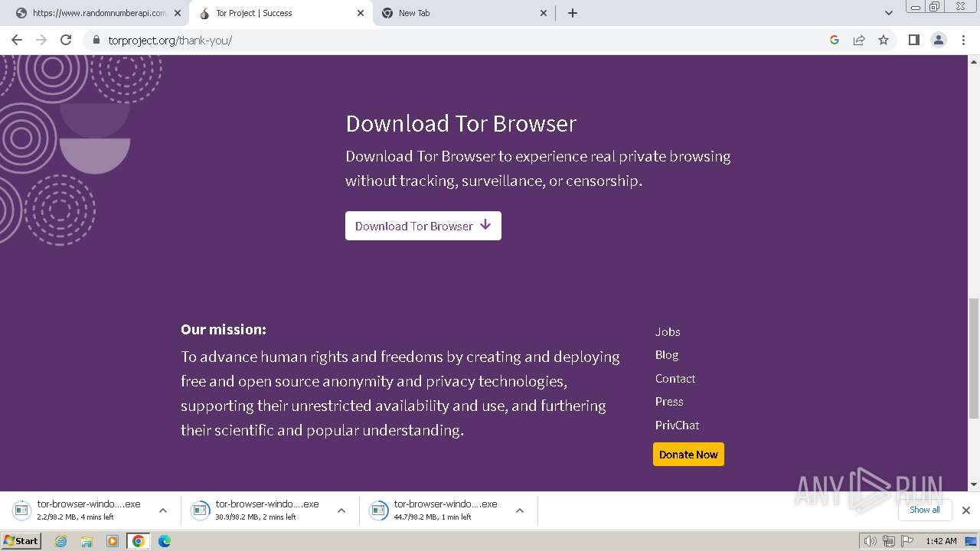Screen dimensions: 980x551
Task: Click the Our mission: heading
Action: point(224,329)
